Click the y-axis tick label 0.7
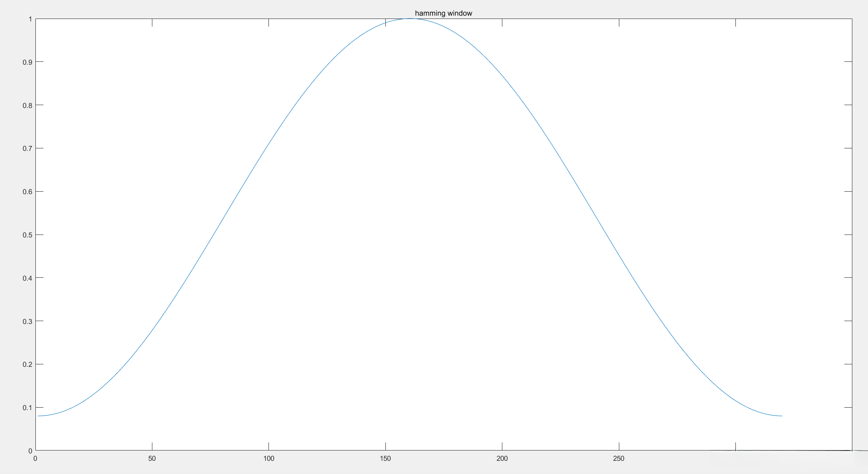Viewport: 868px width, 474px height. (x=27, y=148)
